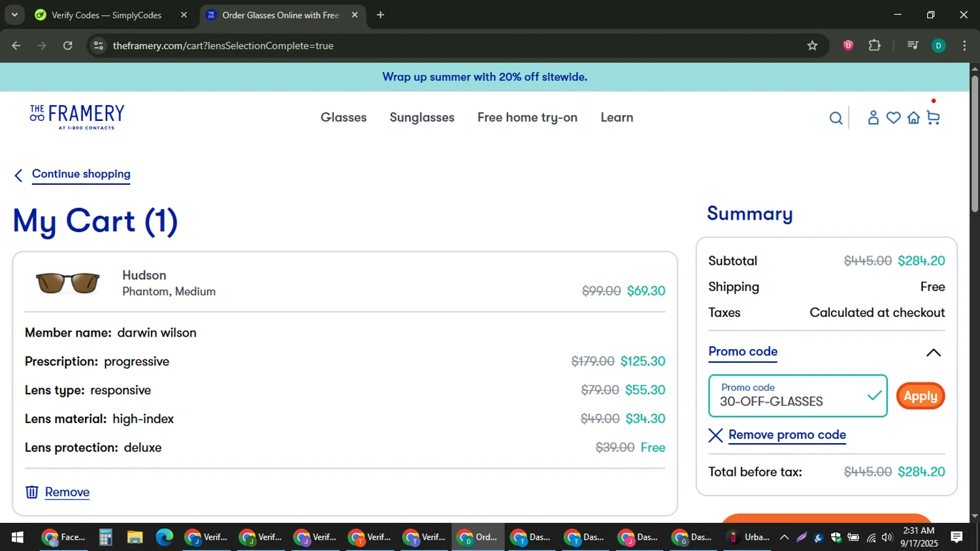Open the browser extensions puzzle icon
Screen dimensions: 980x551
[x=874, y=46]
